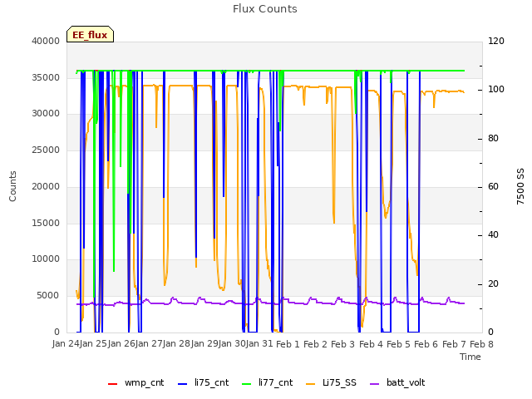Click the Feb 5 date label
The height and width of the screenshot is (399, 532).
398,345
